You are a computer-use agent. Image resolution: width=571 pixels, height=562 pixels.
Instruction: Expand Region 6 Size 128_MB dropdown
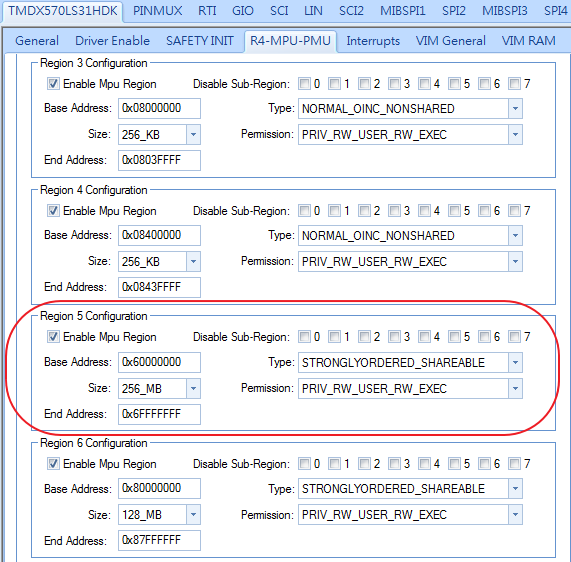(x=193, y=515)
